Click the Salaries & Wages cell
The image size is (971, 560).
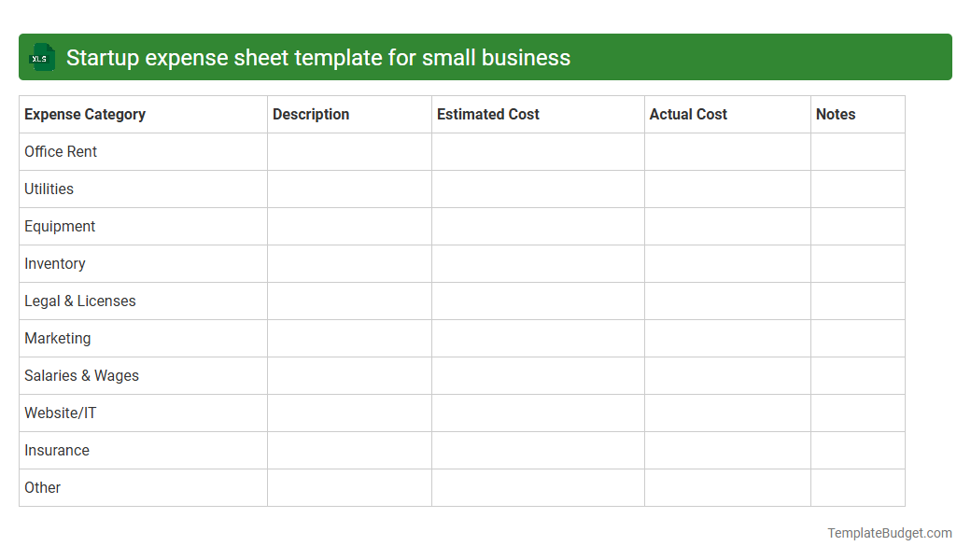pos(81,375)
